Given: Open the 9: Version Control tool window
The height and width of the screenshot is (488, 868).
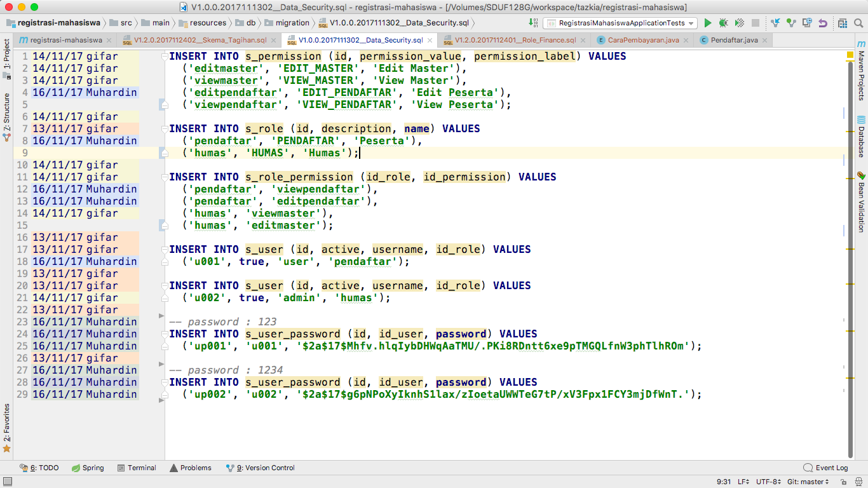Looking at the screenshot, I should (260, 468).
